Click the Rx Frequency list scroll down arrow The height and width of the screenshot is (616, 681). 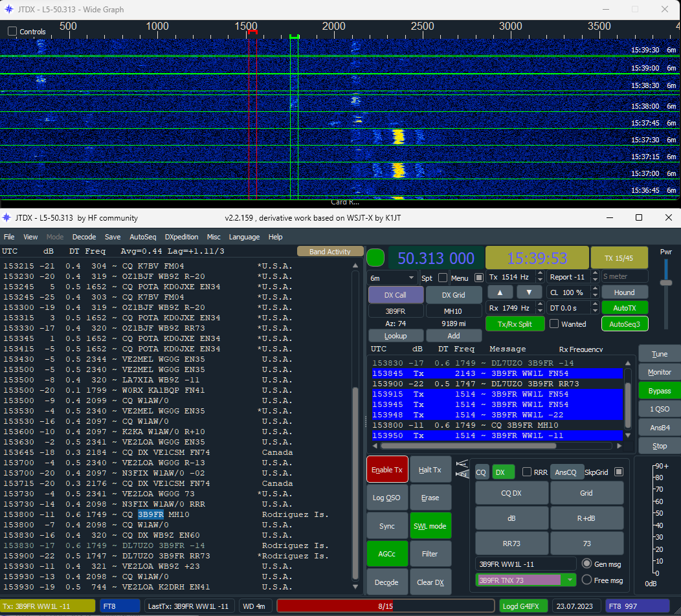[627, 435]
